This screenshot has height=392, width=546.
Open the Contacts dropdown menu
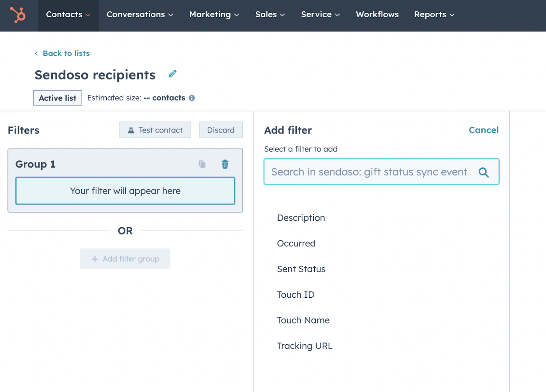[68, 14]
